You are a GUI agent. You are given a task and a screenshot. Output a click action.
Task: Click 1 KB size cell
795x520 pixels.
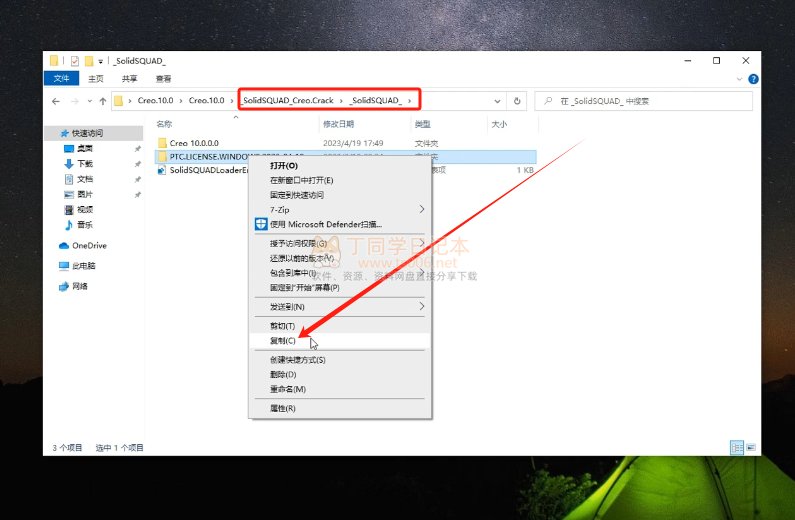(525, 170)
